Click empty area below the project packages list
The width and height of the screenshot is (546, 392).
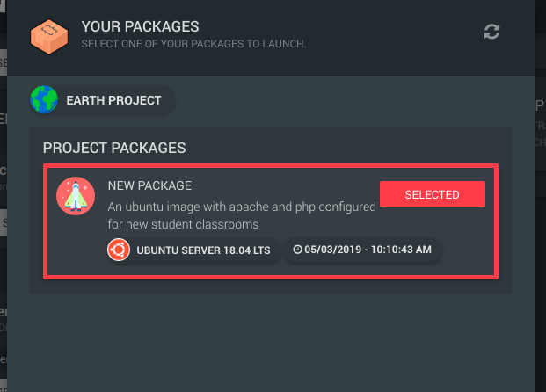[x=271, y=341]
